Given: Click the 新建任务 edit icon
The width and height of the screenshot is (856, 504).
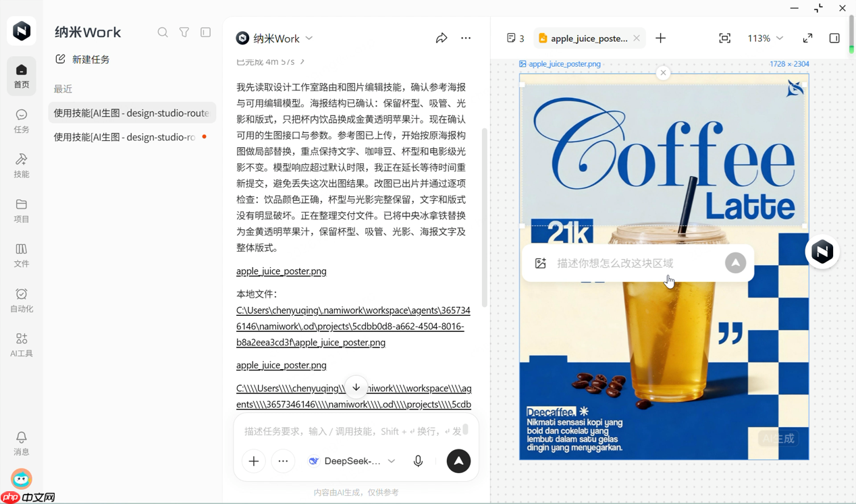Looking at the screenshot, I should [x=60, y=59].
